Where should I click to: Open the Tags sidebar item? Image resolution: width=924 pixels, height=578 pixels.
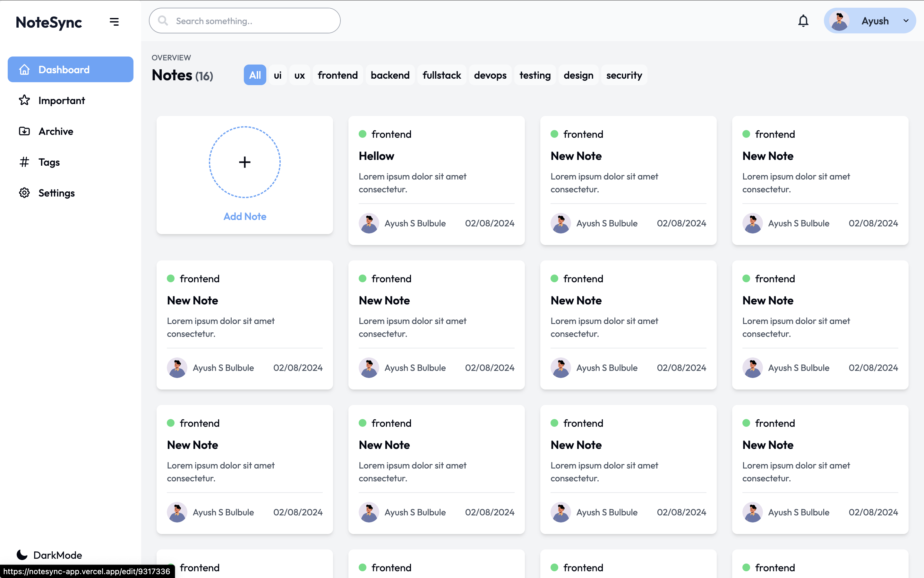point(71,162)
